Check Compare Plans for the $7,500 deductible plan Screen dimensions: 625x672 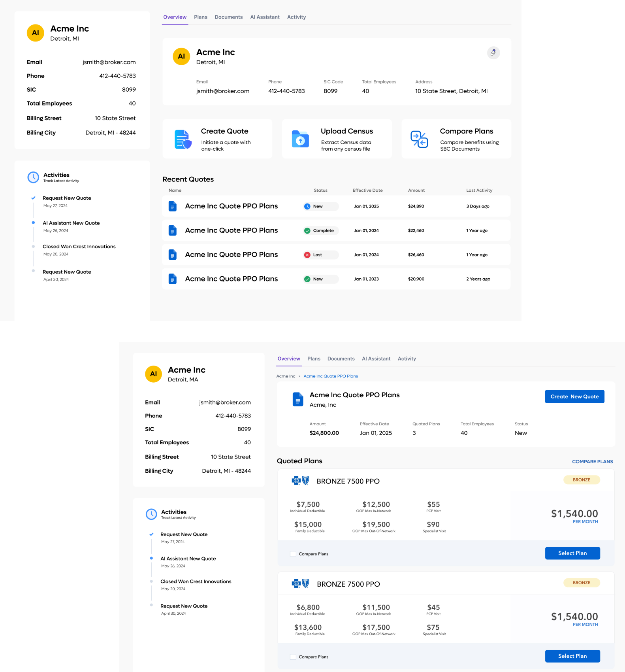pyautogui.click(x=293, y=554)
